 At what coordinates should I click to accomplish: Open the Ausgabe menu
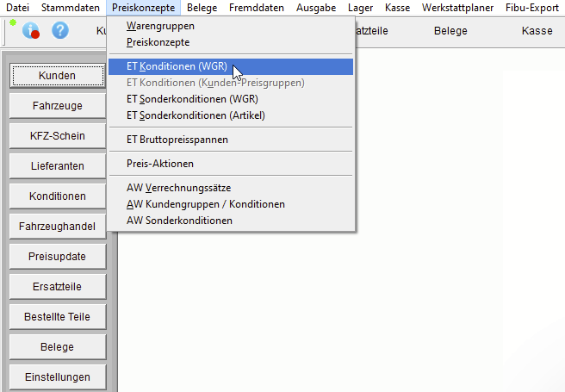pos(316,8)
